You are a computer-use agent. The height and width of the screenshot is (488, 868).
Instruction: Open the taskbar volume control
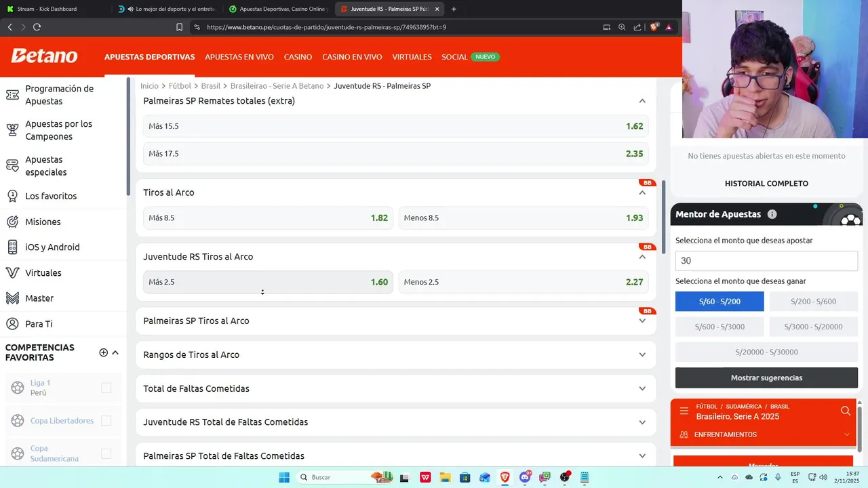pyautogui.click(x=825, y=477)
